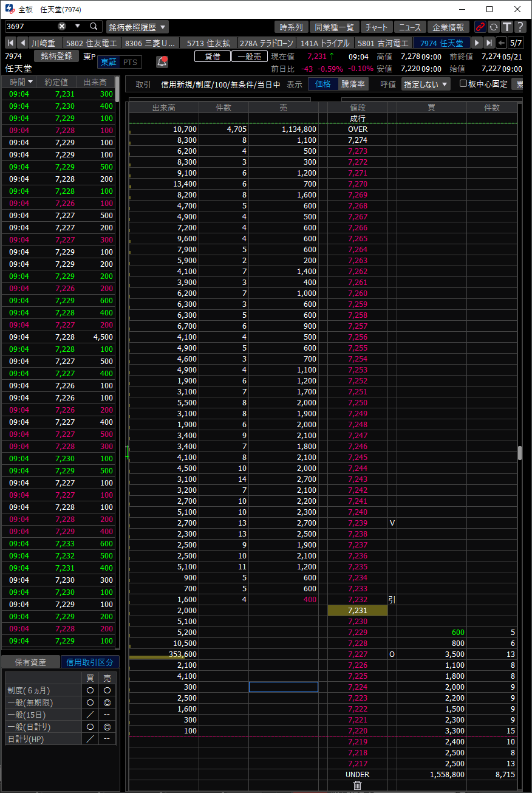Open the dropdown arrow next to the stock code field
This screenshot has height=793, width=532.
77,26
